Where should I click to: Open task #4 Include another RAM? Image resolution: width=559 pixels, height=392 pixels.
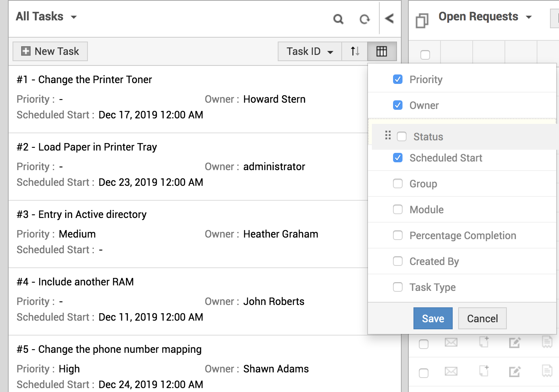[x=75, y=282]
